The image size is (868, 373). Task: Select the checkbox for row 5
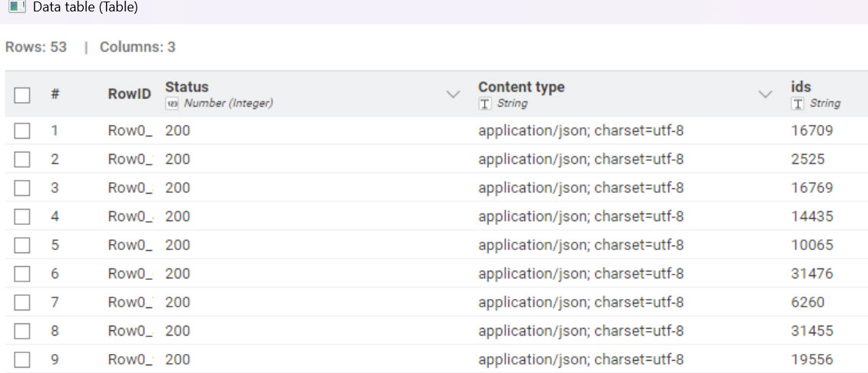coord(22,245)
